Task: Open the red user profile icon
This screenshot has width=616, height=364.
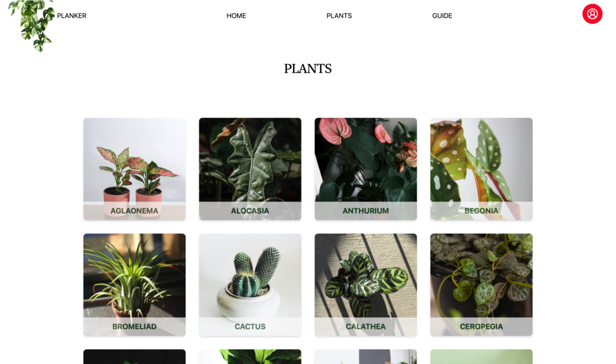Action: point(592,14)
